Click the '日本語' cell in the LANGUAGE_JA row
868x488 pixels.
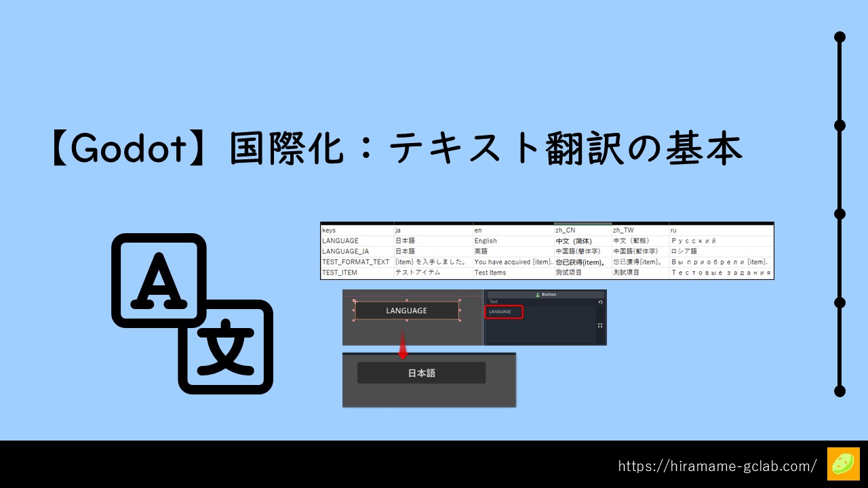tap(433, 251)
